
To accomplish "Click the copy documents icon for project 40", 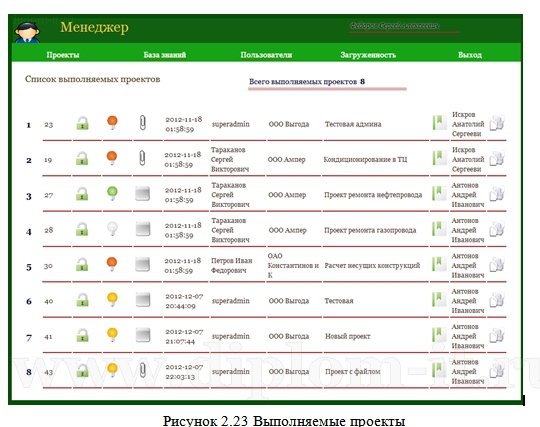I will [497, 300].
